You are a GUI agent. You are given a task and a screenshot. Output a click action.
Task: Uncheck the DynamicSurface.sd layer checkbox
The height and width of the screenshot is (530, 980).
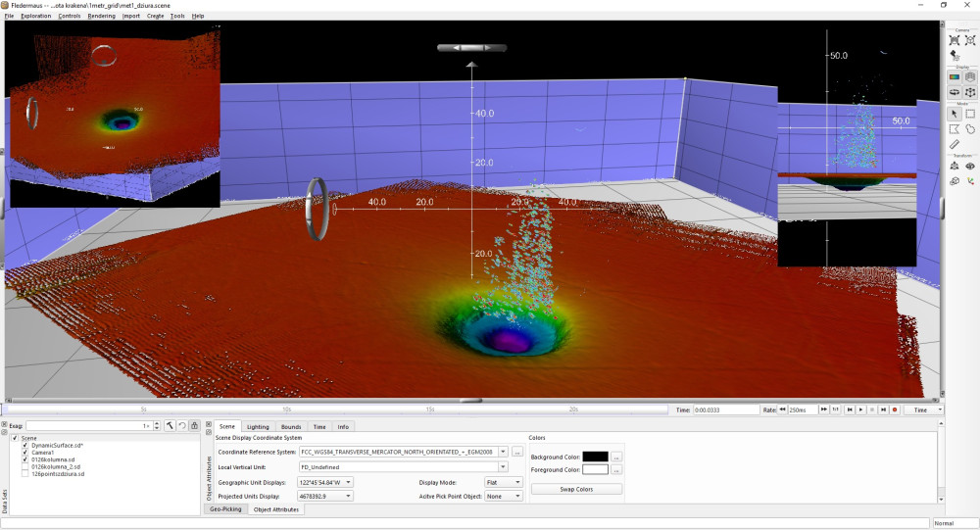point(24,446)
